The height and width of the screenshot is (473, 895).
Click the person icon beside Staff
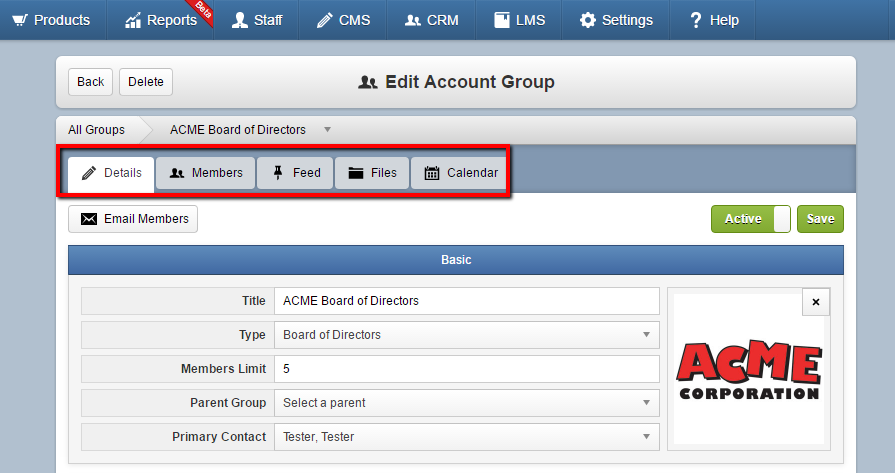tap(240, 20)
